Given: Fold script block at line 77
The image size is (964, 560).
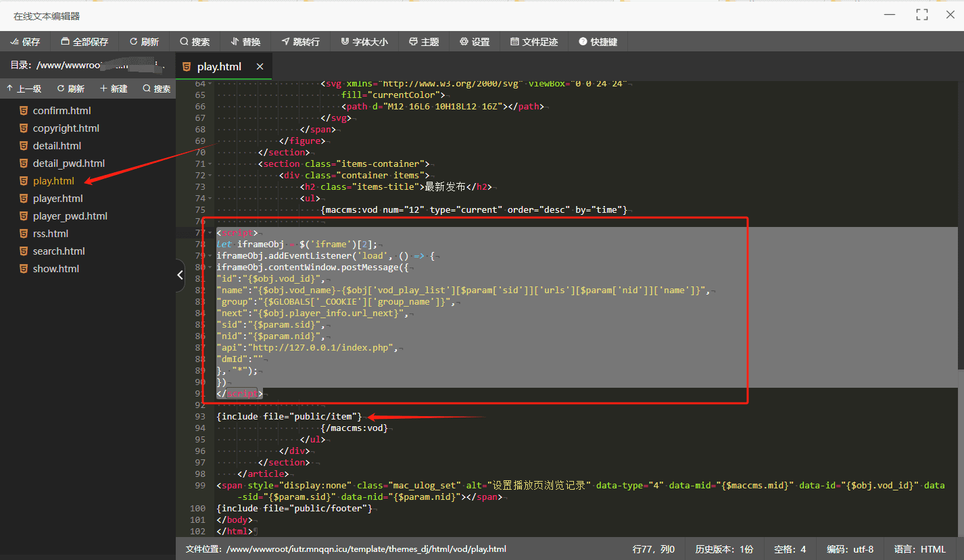Looking at the screenshot, I should coord(210,233).
